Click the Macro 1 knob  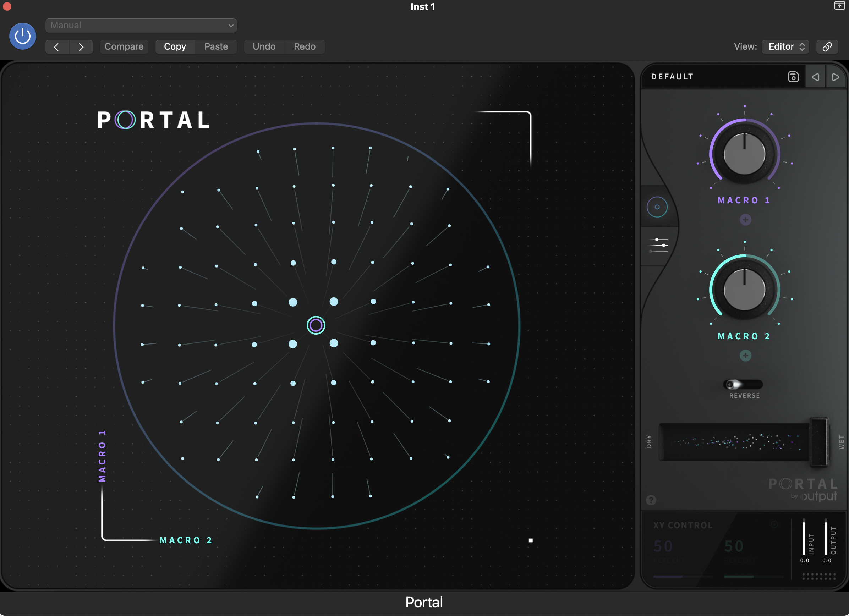[x=744, y=153]
